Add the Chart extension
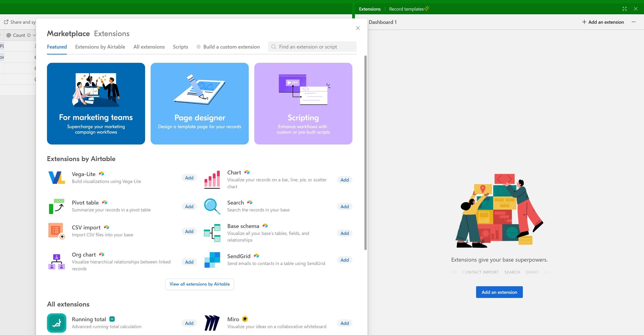The image size is (644, 335). pyautogui.click(x=345, y=180)
